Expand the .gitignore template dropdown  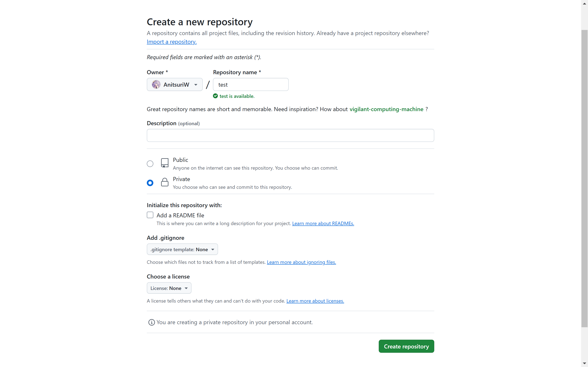pyautogui.click(x=182, y=249)
